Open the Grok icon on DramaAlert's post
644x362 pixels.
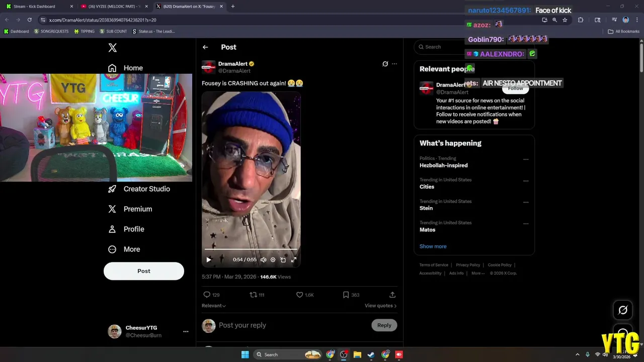click(x=385, y=64)
